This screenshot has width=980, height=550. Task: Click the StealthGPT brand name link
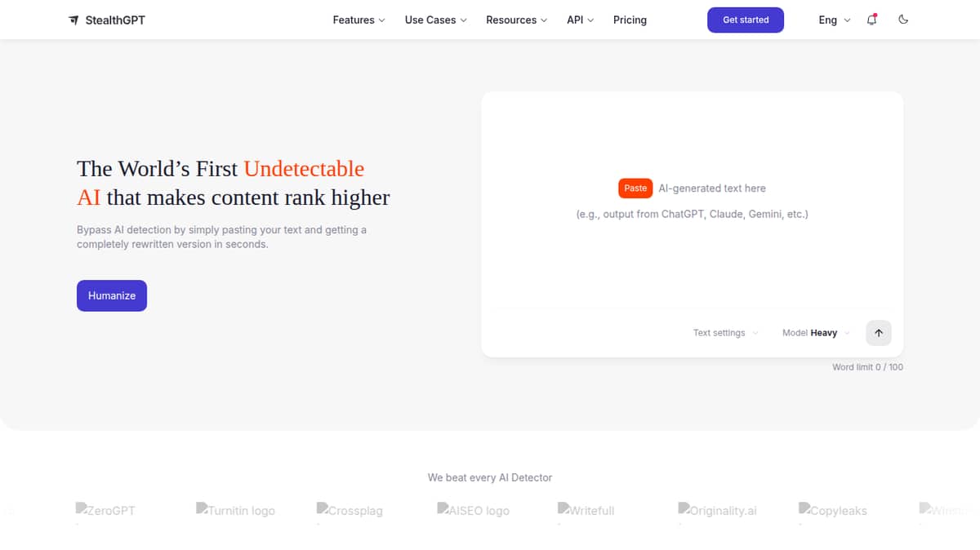coord(115,20)
